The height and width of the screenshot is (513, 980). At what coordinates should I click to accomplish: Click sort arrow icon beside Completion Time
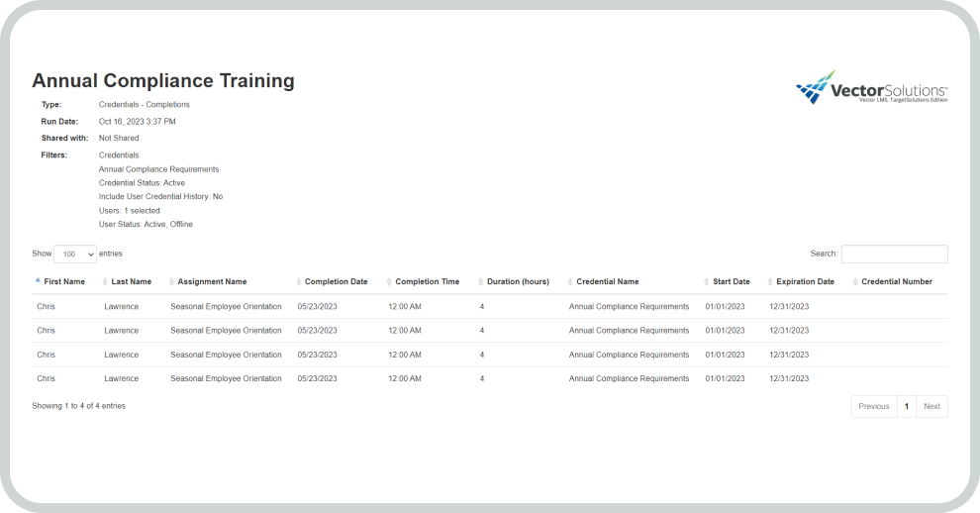click(x=389, y=282)
